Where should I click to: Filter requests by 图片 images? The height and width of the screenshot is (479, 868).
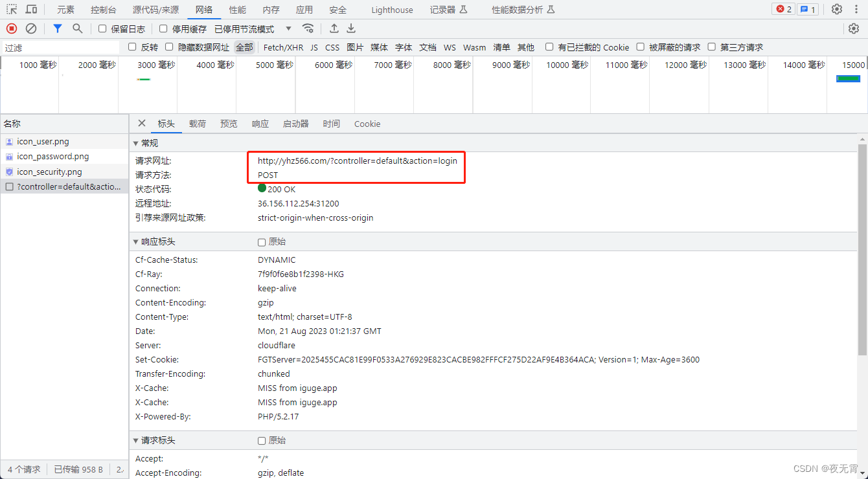355,47
